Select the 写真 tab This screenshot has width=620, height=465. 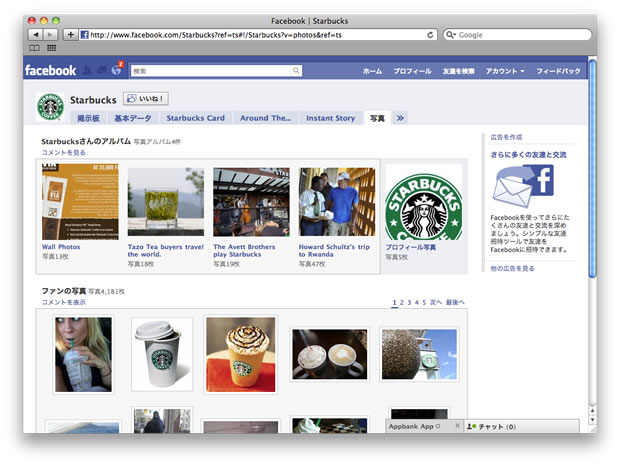(x=377, y=118)
